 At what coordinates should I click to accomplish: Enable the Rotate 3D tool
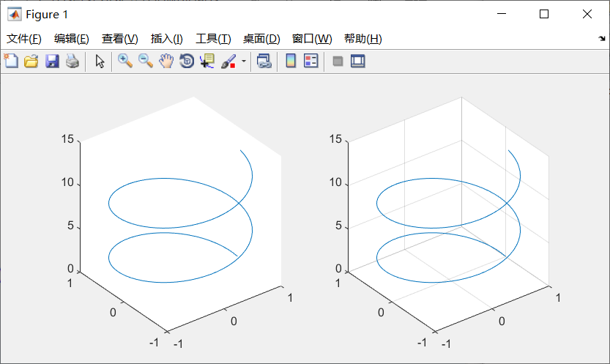tap(187, 61)
